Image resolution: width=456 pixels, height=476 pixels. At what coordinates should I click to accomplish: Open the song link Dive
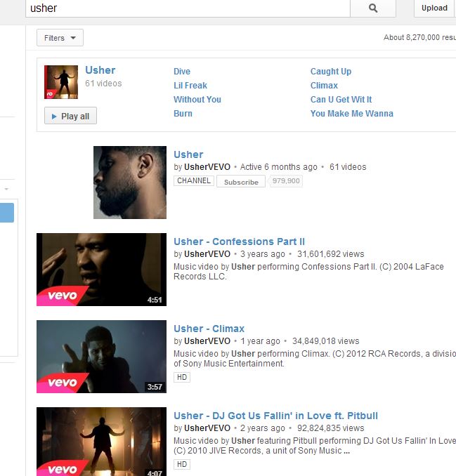[182, 72]
